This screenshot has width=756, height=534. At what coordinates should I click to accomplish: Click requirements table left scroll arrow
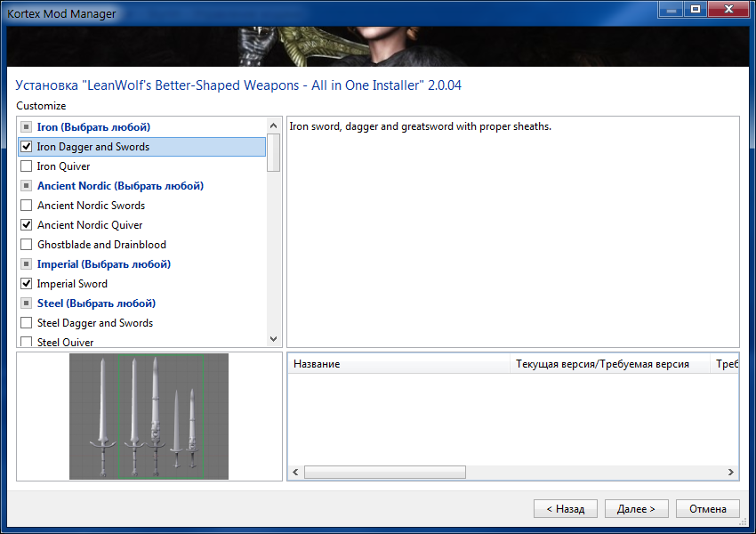click(295, 473)
